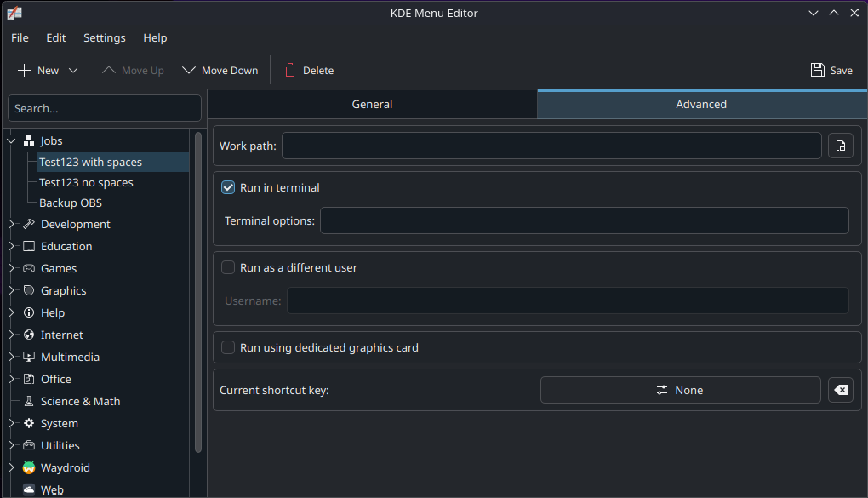Click the Terminal options field

[x=585, y=220]
